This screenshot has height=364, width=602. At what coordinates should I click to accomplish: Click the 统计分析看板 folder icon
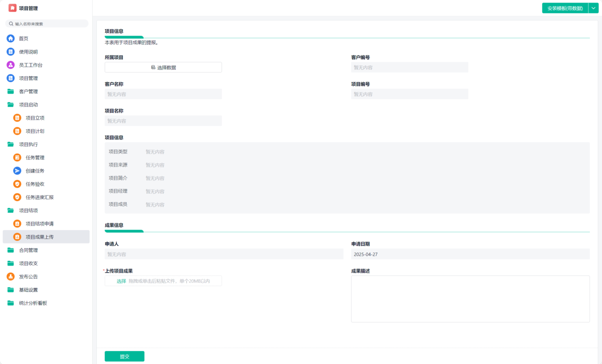(11, 303)
